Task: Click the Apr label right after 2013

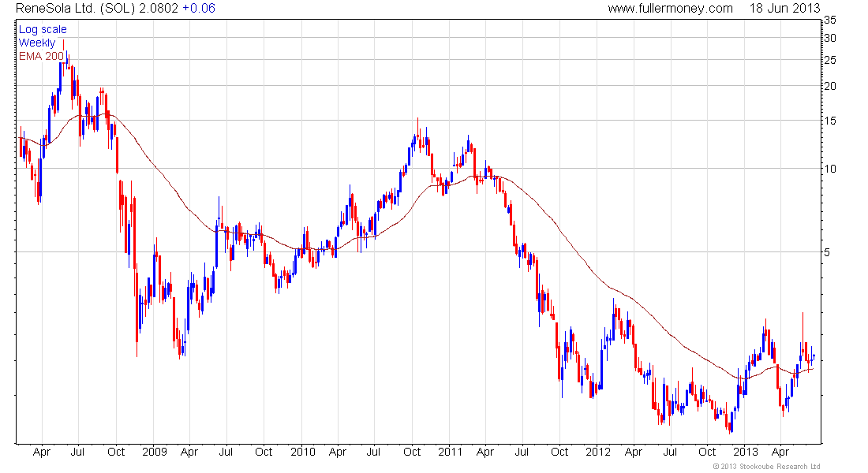Action: pyautogui.click(x=780, y=452)
